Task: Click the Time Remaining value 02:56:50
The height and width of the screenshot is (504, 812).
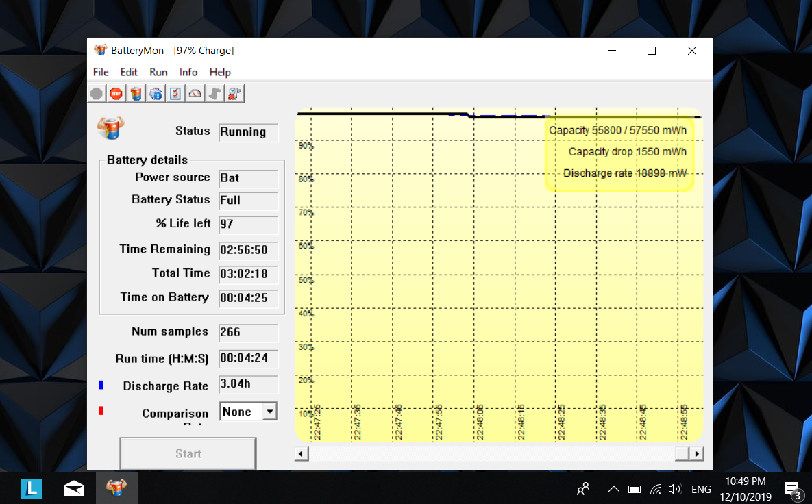Action: click(x=249, y=250)
